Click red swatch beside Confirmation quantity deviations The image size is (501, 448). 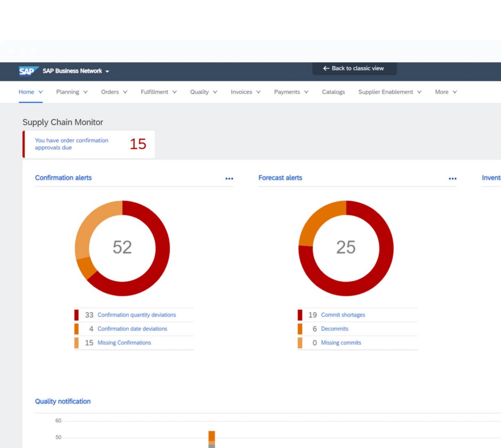coord(77,315)
